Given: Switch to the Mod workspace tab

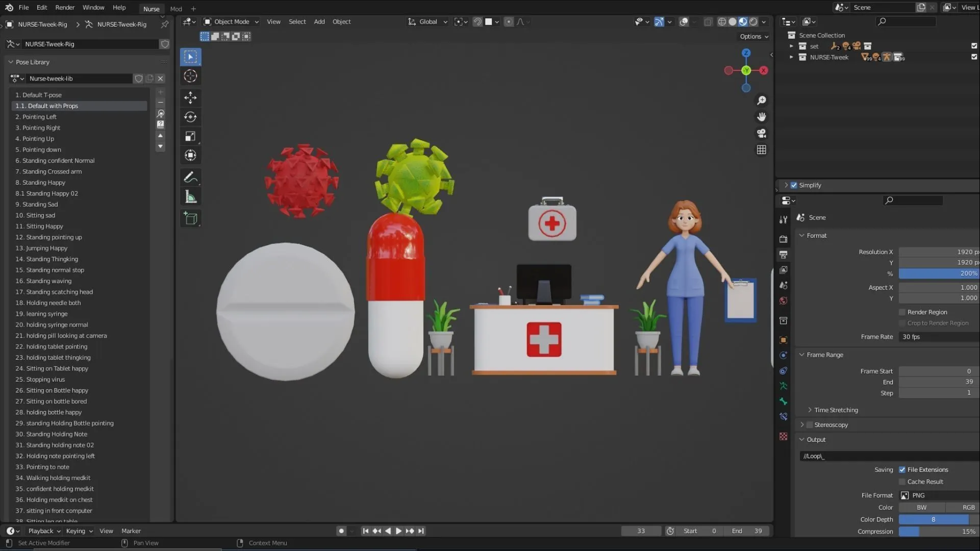Looking at the screenshot, I should click(175, 9).
